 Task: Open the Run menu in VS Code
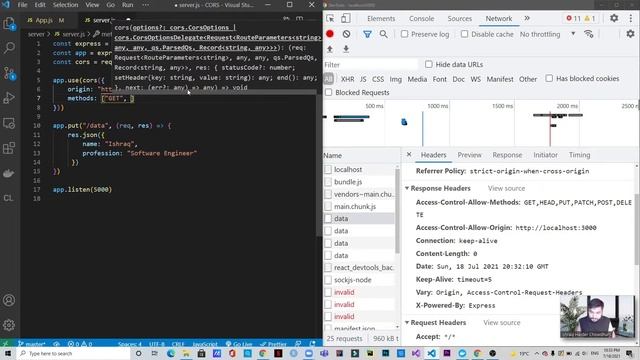tap(128, 5)
